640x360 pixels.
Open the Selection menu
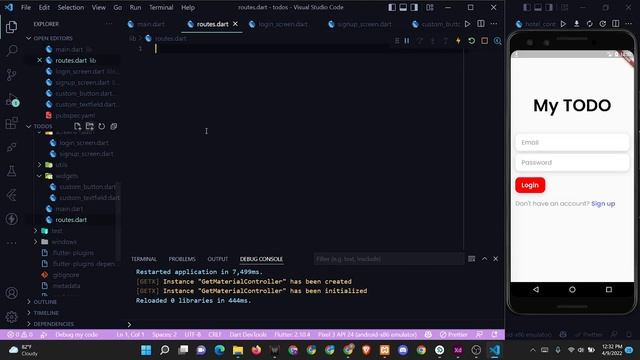click(x=71, y=7)
